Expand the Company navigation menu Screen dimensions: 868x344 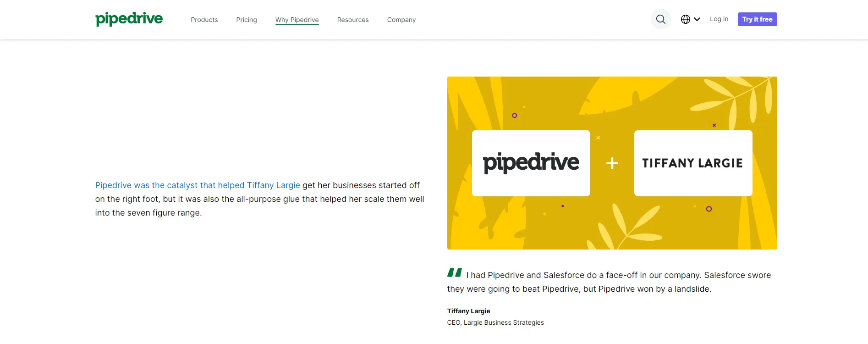[401, 20]
